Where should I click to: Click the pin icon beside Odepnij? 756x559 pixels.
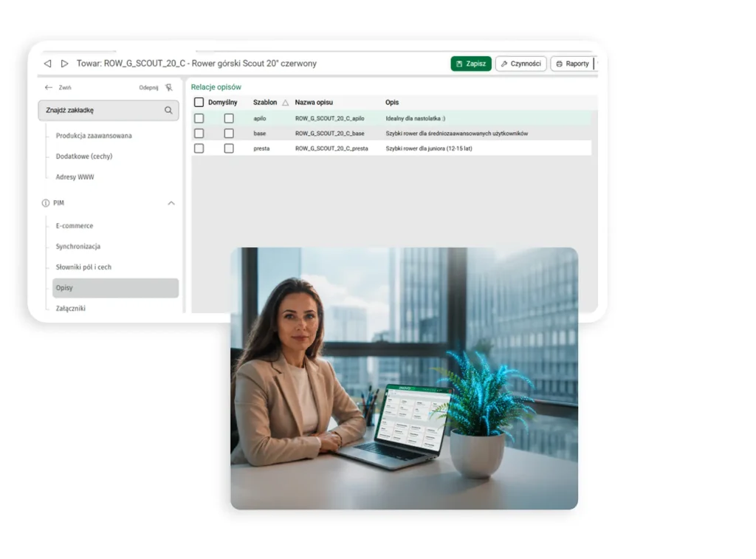click(x=169, y=87)
